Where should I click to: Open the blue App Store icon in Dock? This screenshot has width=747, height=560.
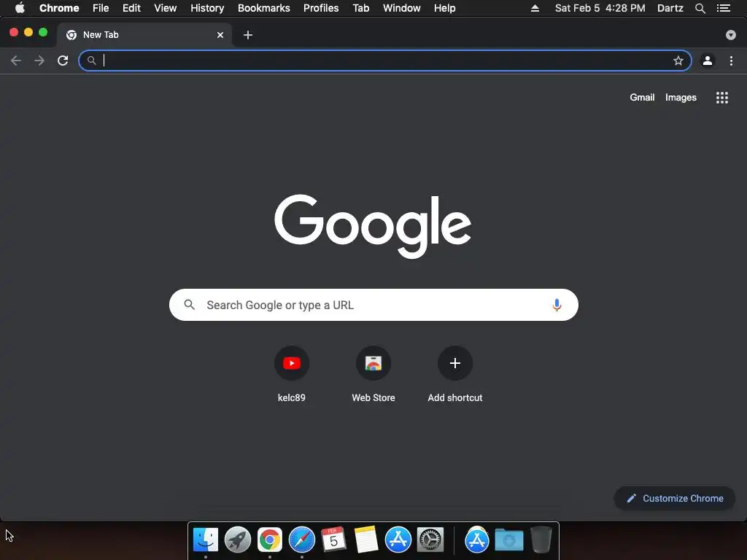[398, 540]
